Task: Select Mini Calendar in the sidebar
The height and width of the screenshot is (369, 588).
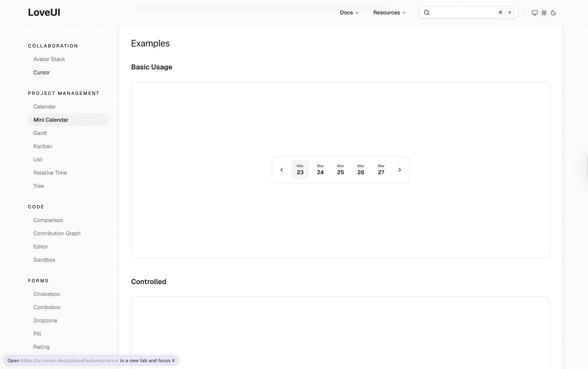Action: pyautogui.click(x=51, y=120)
